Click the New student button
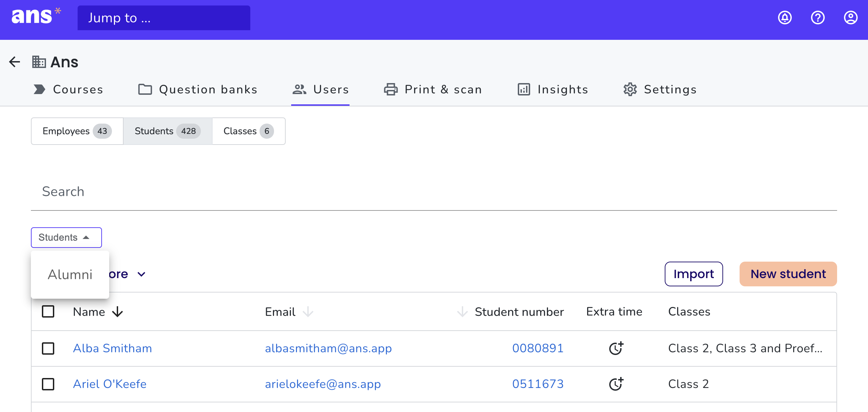 click(788, 274)
